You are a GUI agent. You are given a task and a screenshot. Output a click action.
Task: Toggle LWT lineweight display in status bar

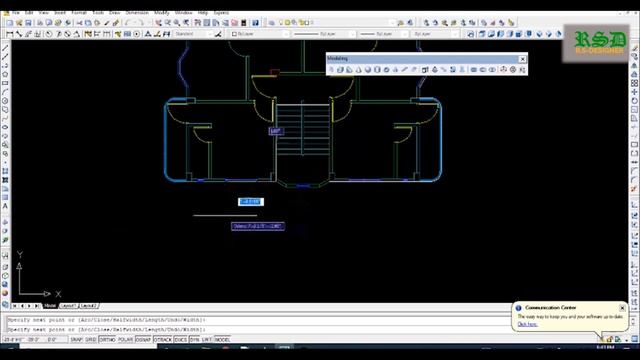point(207,340)
